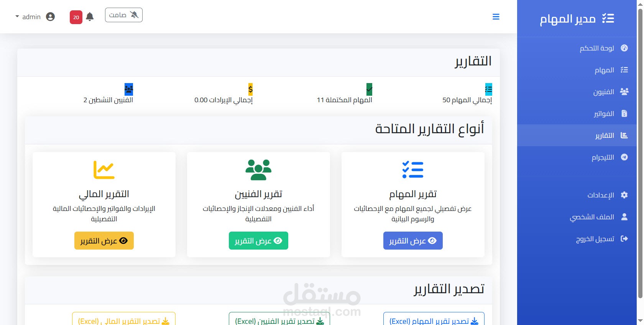Viewport: 644px width, 325px height.
Task: Open الإعدادات menu item
Action: (x=577, y=195)
